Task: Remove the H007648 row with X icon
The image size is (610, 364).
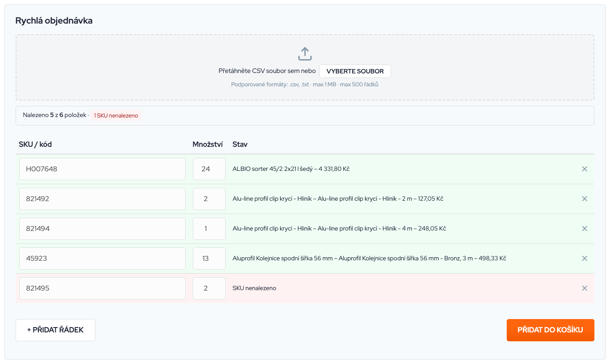Action: coord(585,169)
